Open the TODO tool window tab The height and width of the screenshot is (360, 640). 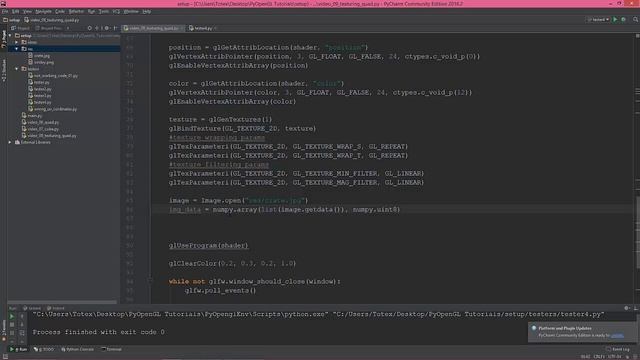click(x=44, y=349)
